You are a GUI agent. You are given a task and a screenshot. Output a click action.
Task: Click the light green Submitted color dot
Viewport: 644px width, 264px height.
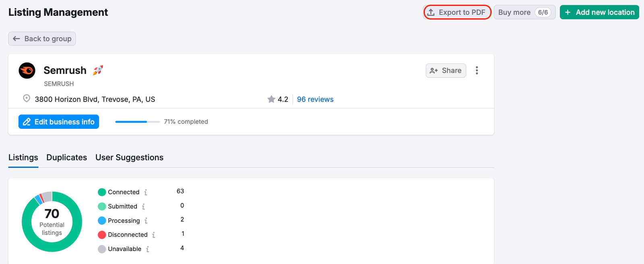102,206
